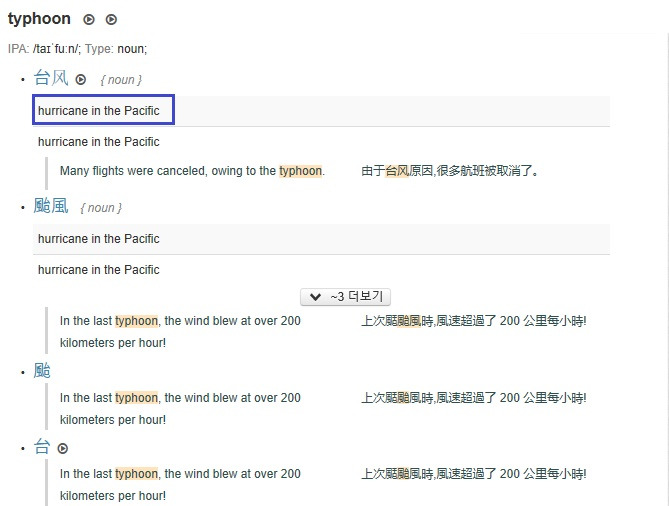Click the typhoon headword title
The width and height of the screenshot is (669, 506).
(39, 19)
